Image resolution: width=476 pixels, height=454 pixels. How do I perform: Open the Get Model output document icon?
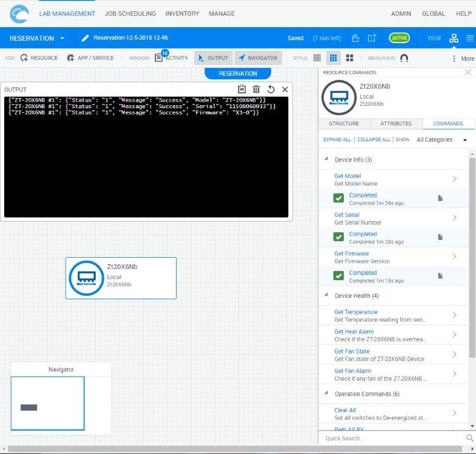click(x=440, y=199)
